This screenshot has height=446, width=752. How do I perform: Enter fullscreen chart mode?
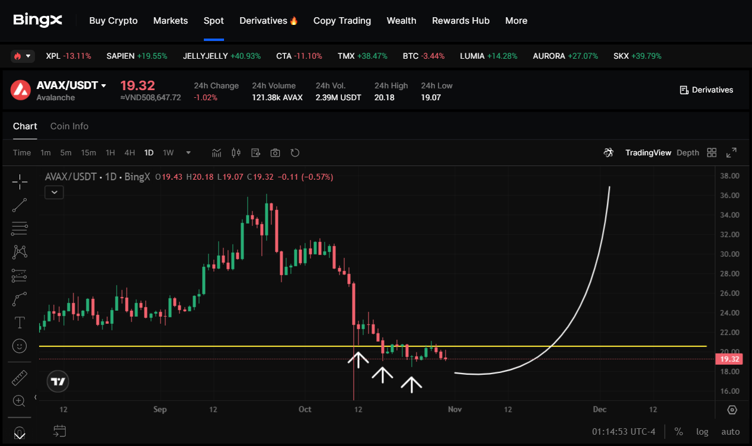(731, 153)
